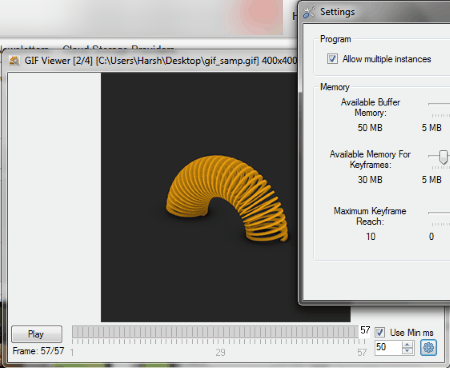Click the Maximum Keyframe Reach slider track
Image resolution: width=450 pixels, height=368 pixels.
(439, 213)
